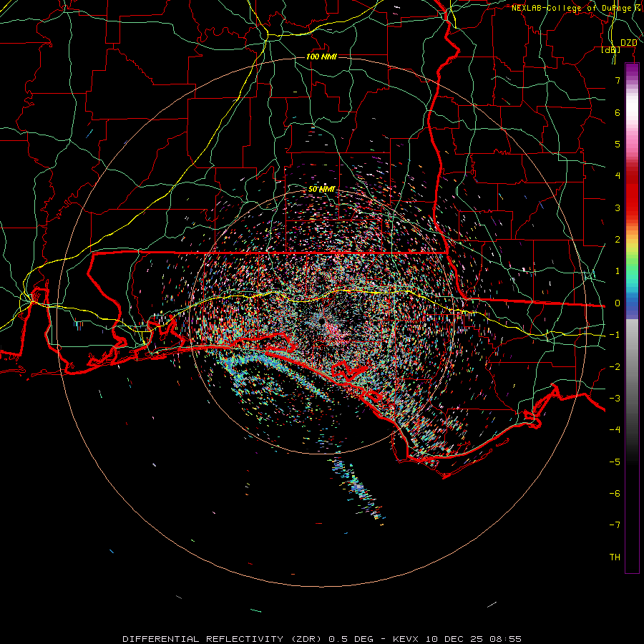Click the TH threshold label in legend
Screen dimensions: 644x644
(x=615, y=557)
